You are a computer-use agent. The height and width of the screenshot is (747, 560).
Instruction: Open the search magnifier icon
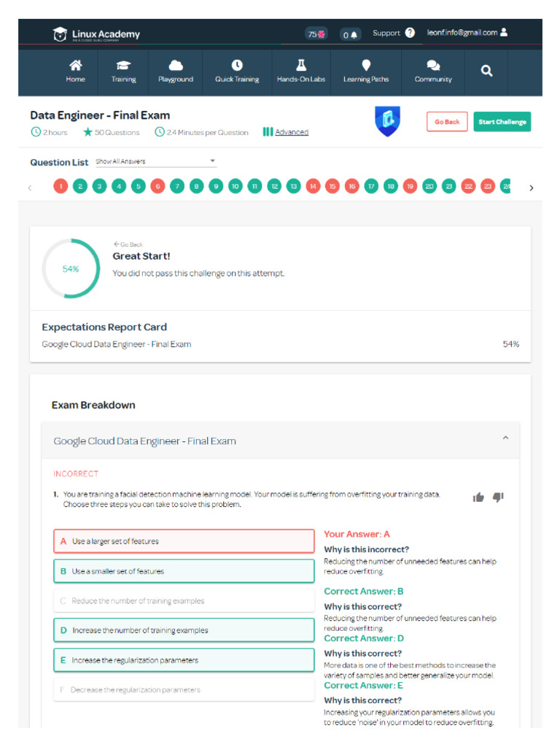[486, 71]
